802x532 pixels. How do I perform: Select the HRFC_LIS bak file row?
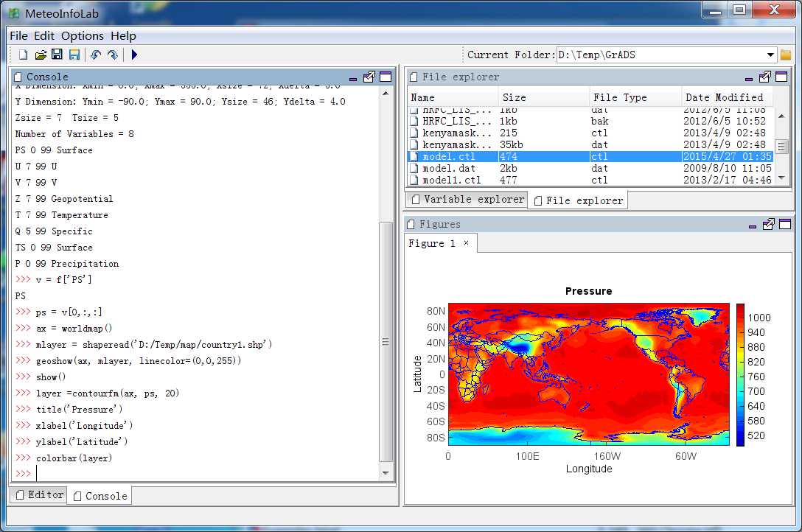pos(590,121)
